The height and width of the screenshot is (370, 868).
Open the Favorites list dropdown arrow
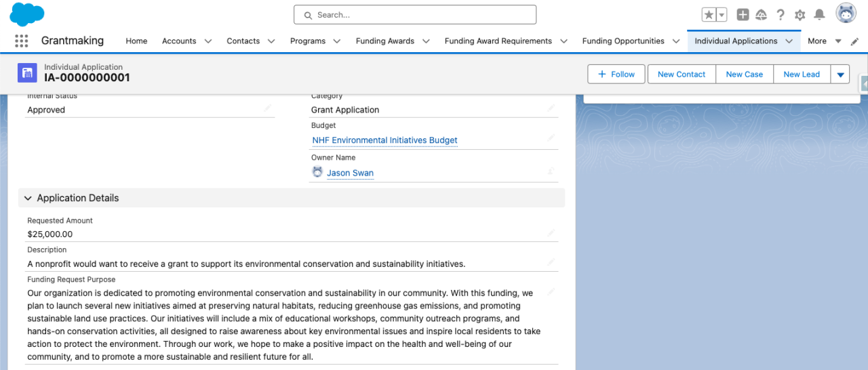pos(722,15)
